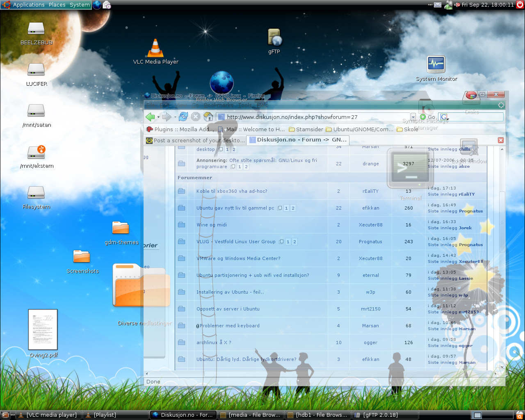Click the clock showing Fri Sep 22
525x420 pixels.
pyautogui.click(x=488, y=5)
